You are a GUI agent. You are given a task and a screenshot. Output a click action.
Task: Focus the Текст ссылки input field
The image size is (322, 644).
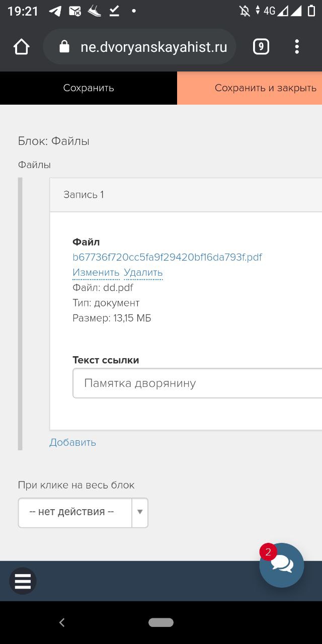click(197, 383)
